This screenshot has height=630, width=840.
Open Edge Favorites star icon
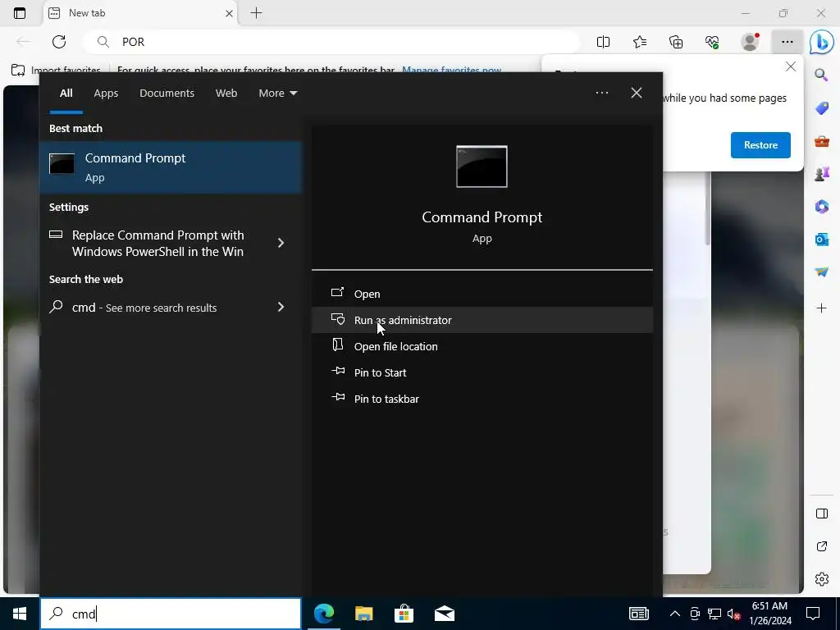pos(640,42)
